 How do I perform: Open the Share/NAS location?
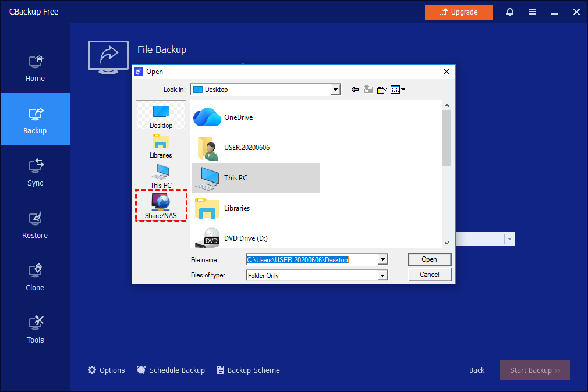click(x=161, y=205)
